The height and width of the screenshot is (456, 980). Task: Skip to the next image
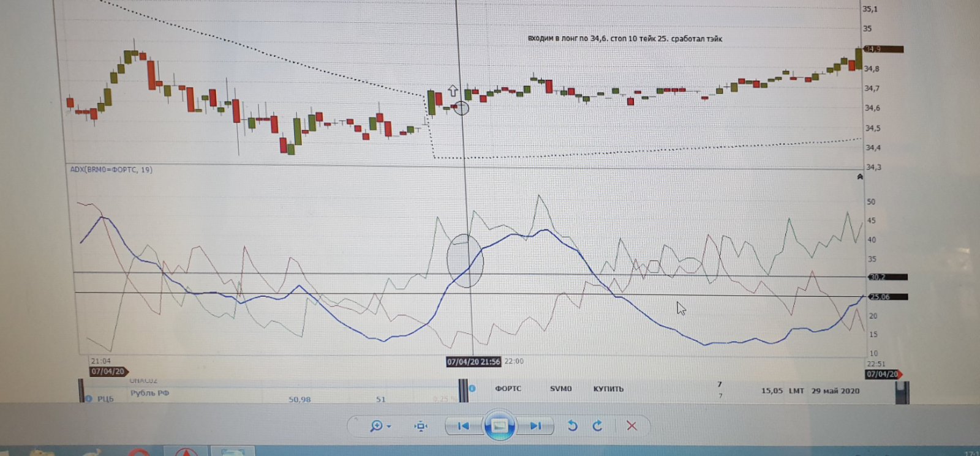click(x=535, y=426)
